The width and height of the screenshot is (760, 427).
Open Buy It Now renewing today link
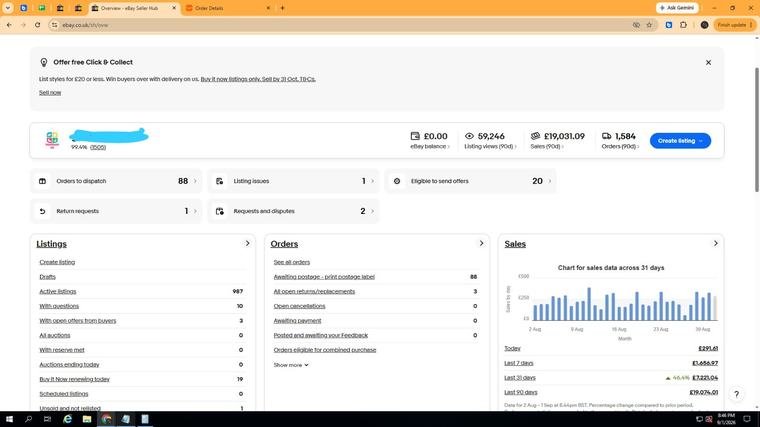point(75,379)
